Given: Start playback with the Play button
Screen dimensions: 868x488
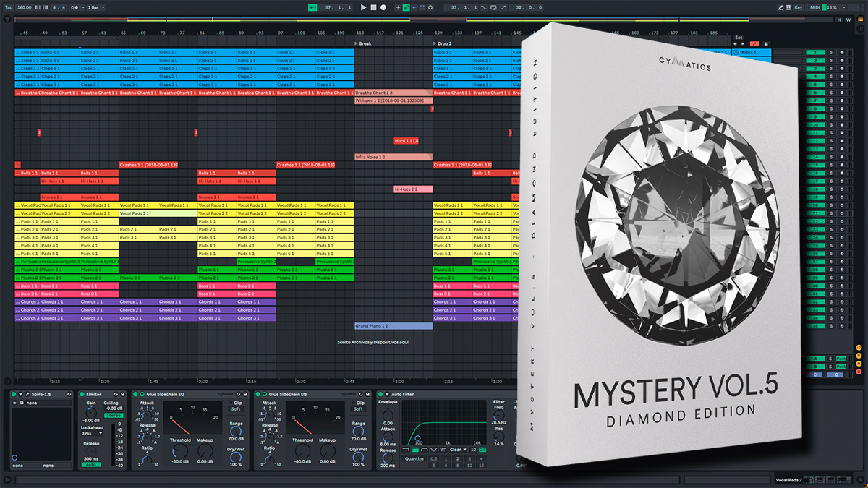Looking at the screenshot, I should tap(364, 7).
